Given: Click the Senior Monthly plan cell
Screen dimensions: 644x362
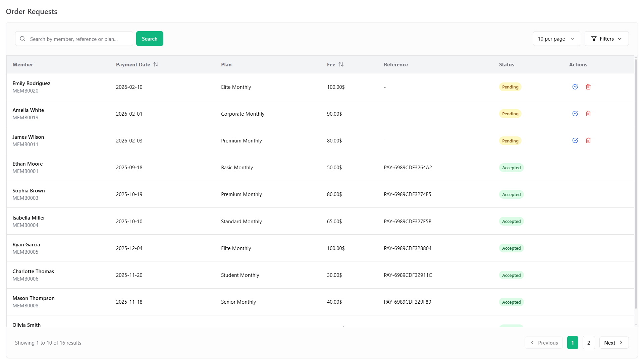Looking at the screenshot, I should point(238,302).
